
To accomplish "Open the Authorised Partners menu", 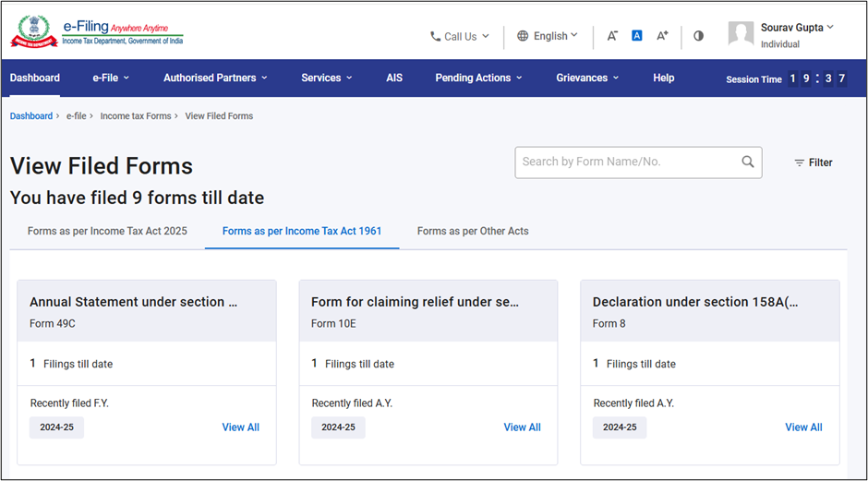I will 215,78.
